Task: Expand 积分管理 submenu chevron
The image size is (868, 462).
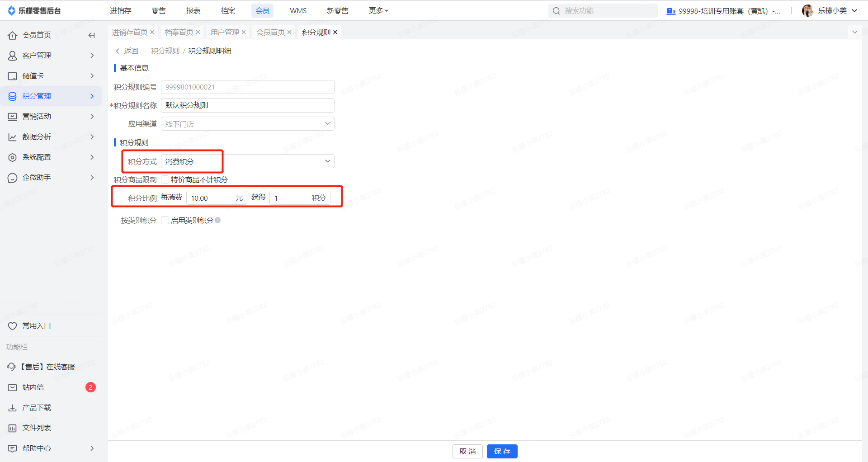Action: 92,96
